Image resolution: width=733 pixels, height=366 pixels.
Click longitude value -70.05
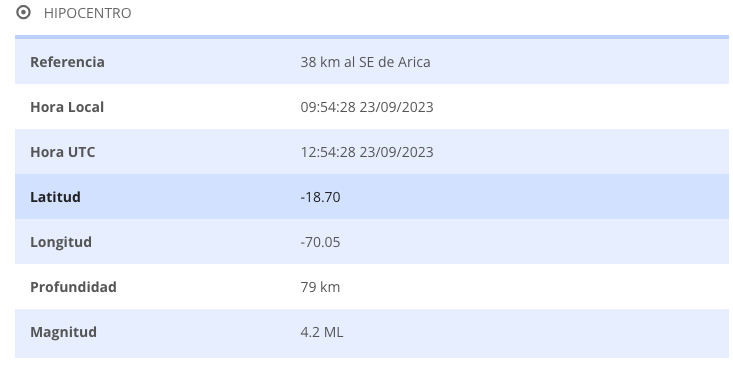320,242
